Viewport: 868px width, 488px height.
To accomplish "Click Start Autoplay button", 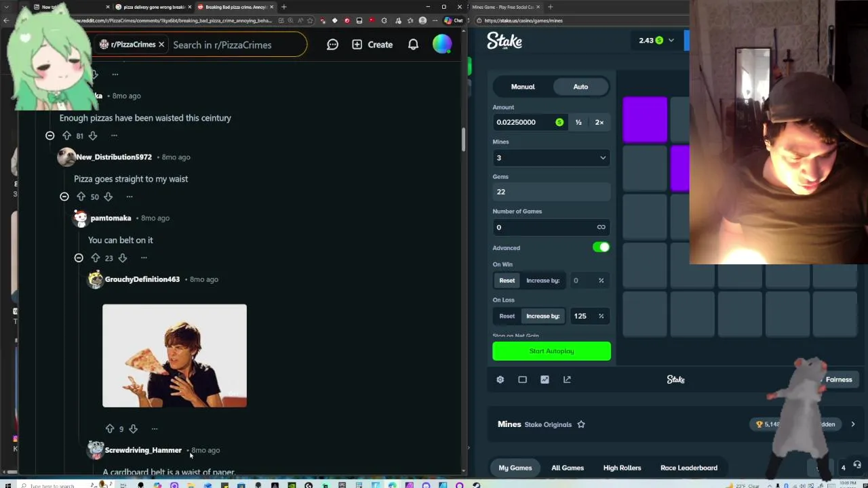I will [551, 351].
